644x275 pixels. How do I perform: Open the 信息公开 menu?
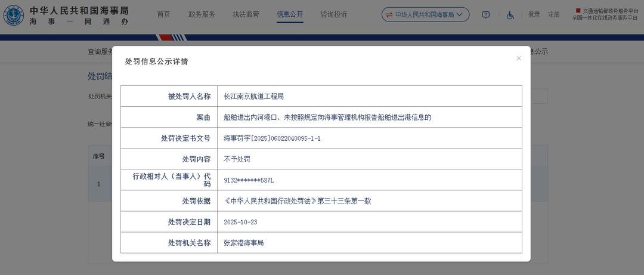click(x=290, y=14)
